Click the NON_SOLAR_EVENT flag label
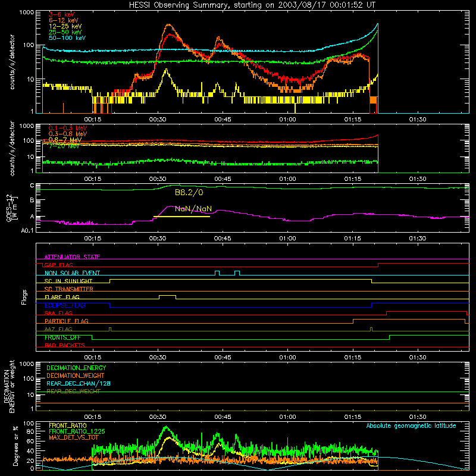 [72, 273]
